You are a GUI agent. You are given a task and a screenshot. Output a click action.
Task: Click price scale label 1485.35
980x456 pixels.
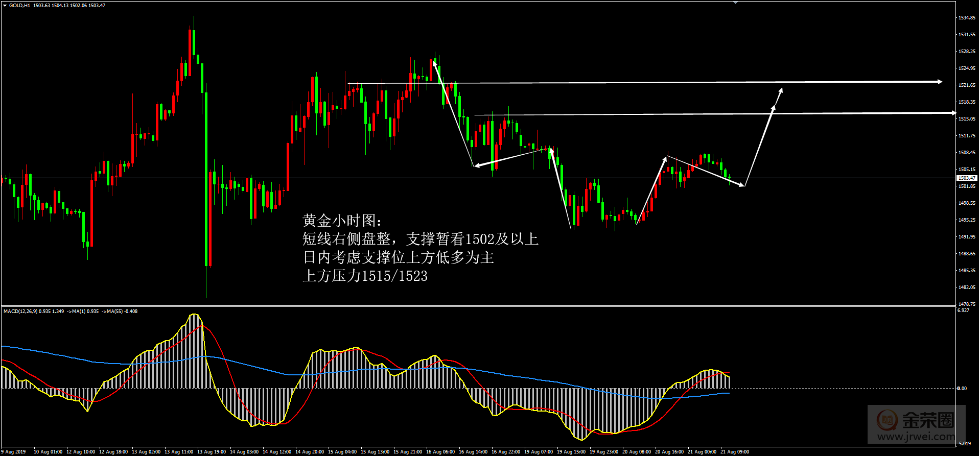coord(967,271)
